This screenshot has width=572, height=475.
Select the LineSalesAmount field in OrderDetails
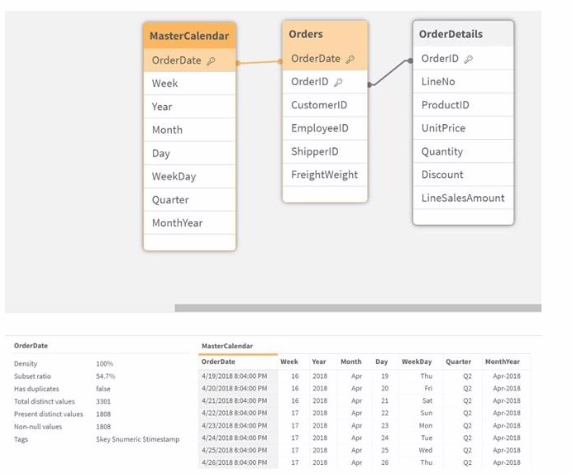(x=463, y=198)
